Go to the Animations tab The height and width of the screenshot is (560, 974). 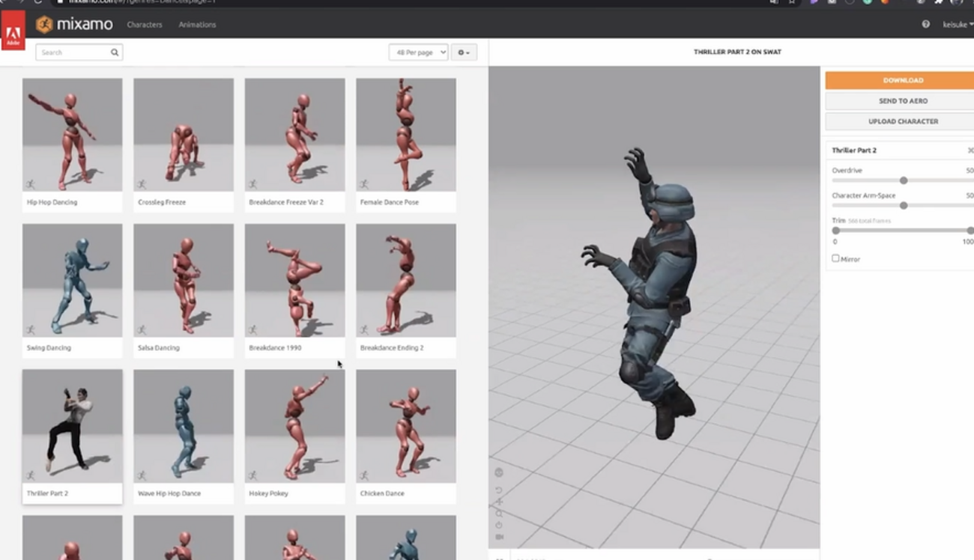[x=197, y=25]
